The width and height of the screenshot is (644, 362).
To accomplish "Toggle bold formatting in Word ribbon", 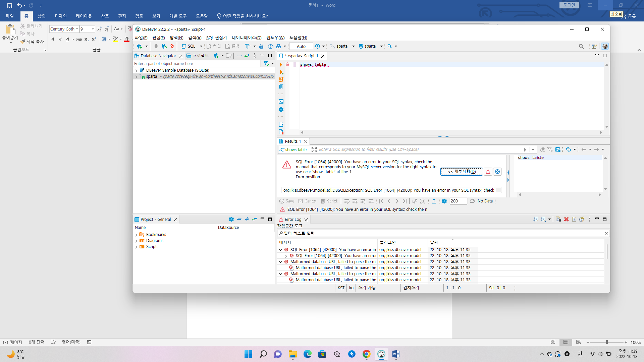I will tap(53, 39).
